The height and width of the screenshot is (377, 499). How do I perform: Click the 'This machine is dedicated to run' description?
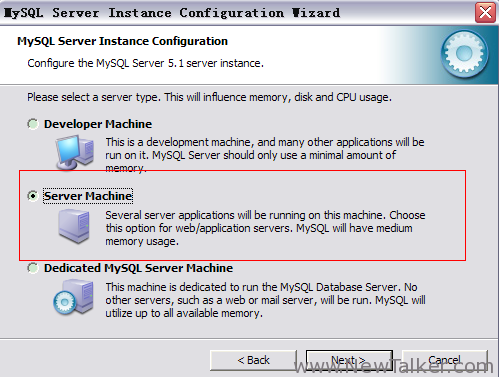click(265, 300)
